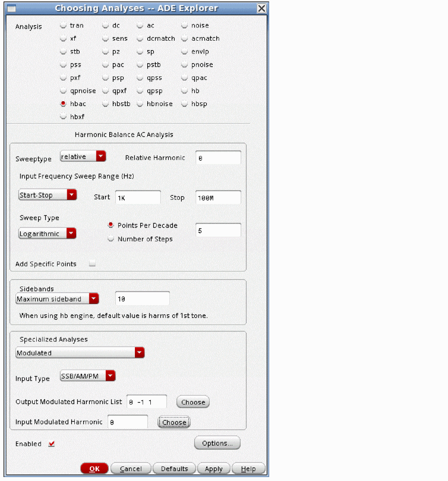448x481 pixels.
Task: Pick the hbxf analysis option
Action: tap(63, 117)
